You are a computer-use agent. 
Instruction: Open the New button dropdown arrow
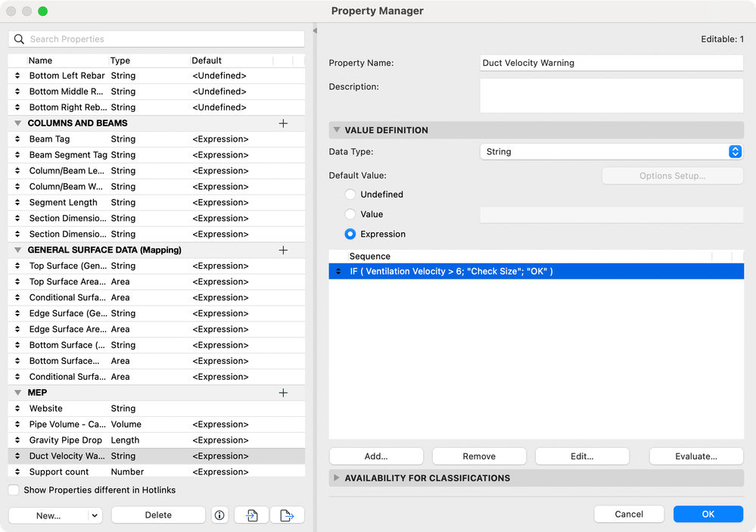[95, 515]
